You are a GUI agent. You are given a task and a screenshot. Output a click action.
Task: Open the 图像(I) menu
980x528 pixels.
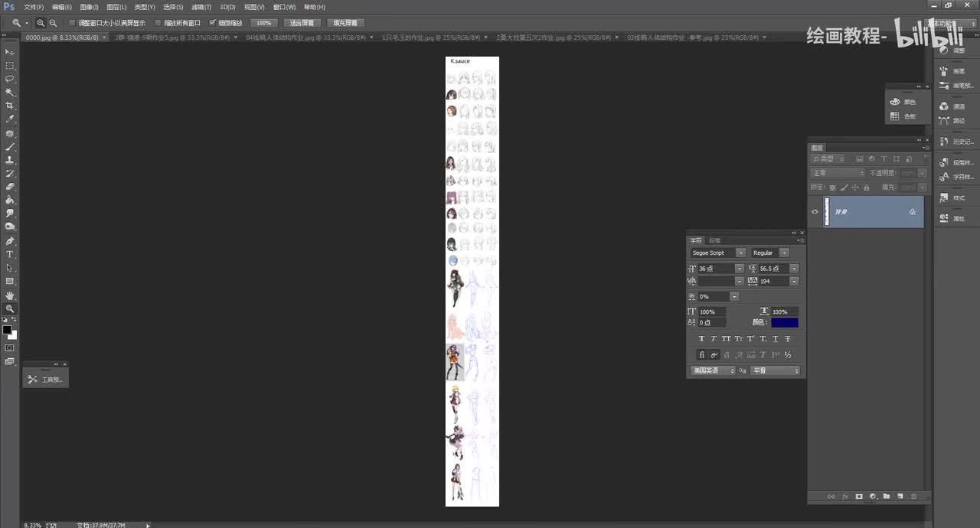(90, 7)
